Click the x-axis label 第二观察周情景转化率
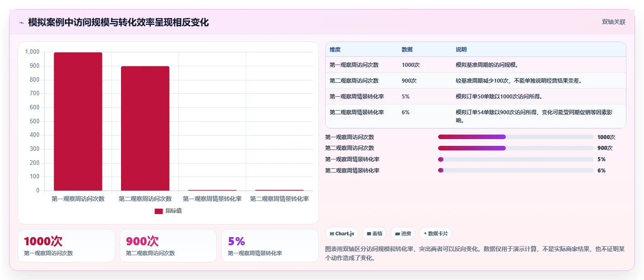644x280 pixels. click(280, 199)
